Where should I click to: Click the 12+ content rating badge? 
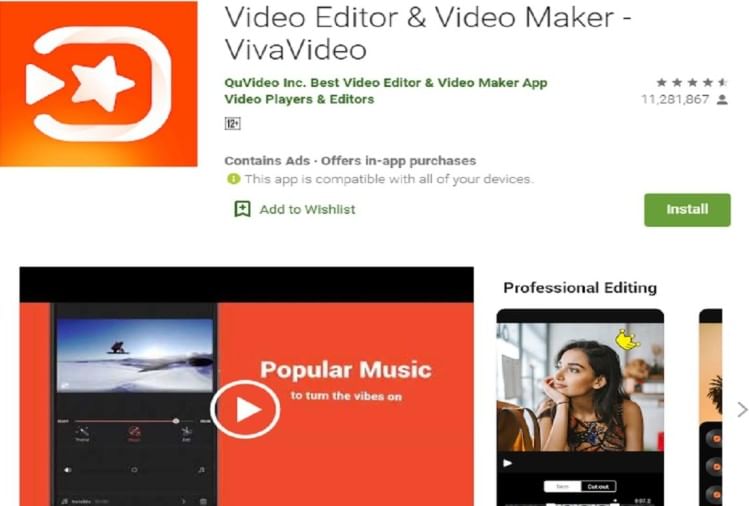[x=233, y=123]
